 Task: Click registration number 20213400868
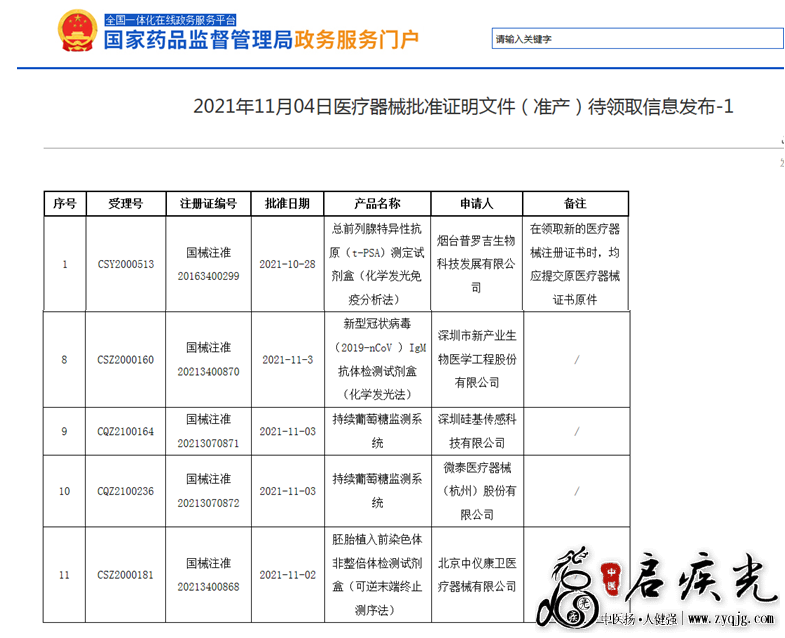[x=208, y=586]
